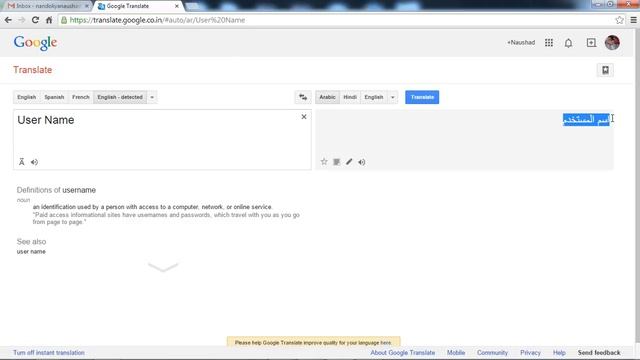This screenshot has height=360, width=640.
Task: Choose Arabic target language
Action: click(327, 97)
